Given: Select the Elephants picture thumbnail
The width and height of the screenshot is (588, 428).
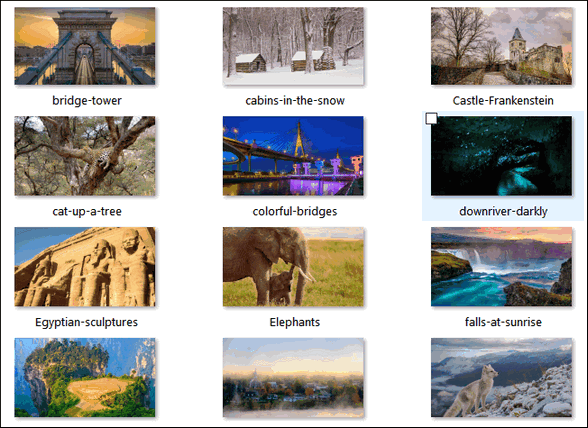Looking at the screenshot, I should [x=293, y=267].
